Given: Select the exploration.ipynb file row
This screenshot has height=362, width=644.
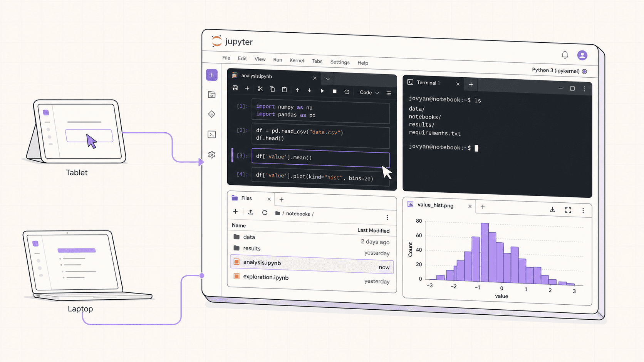Looking at the screenshot, I should pyautogui.click(x=311, y=279).
